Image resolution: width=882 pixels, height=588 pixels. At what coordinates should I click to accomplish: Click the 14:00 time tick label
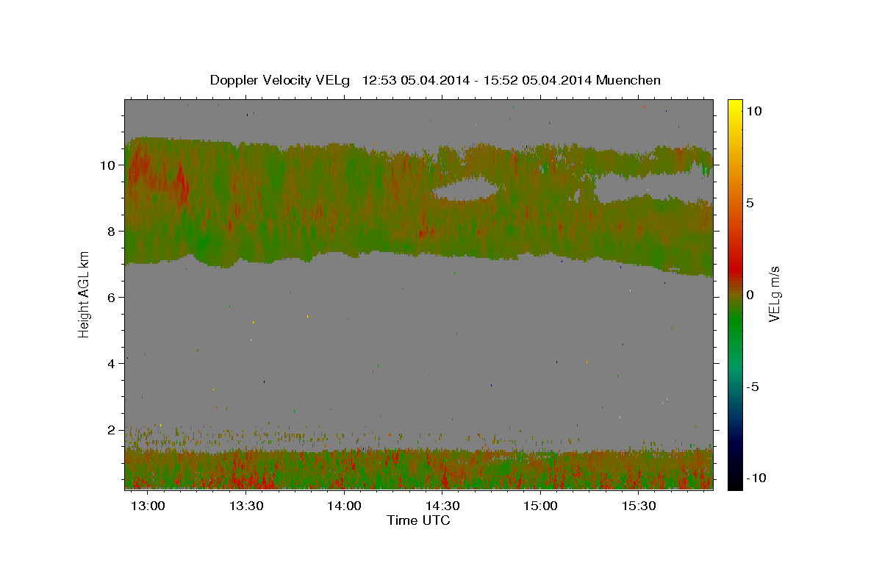[x=344, y=506]
